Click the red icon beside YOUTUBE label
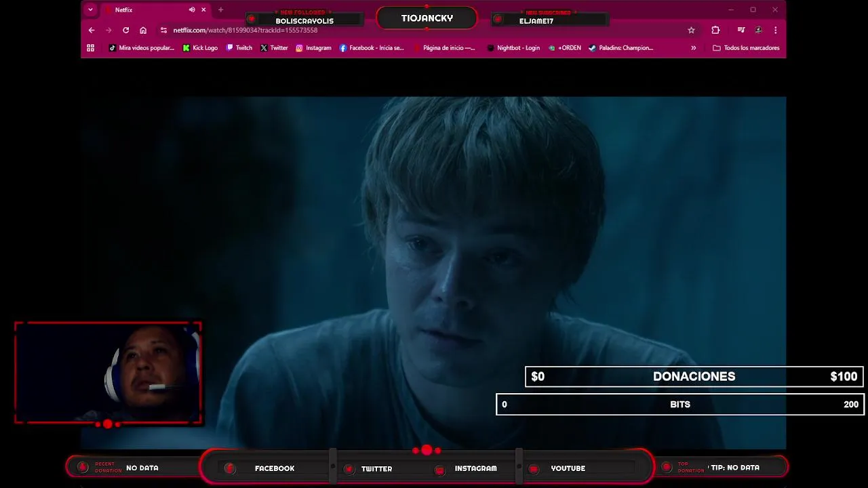 click(x=534, y=469)
